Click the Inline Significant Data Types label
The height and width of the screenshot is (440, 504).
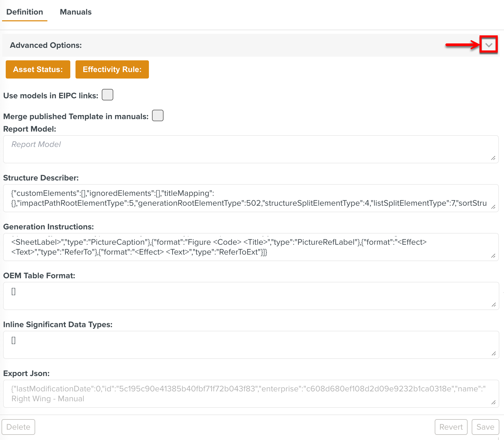58,325
